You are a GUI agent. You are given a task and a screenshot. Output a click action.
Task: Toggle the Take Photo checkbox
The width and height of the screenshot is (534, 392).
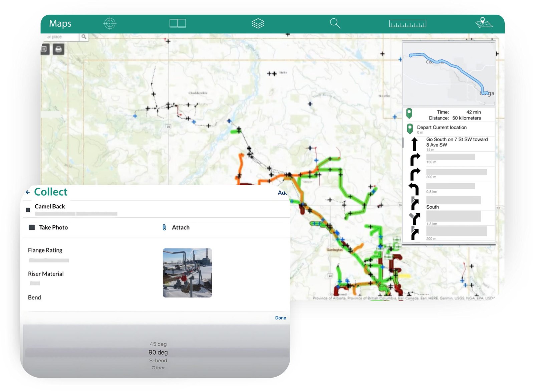click(x=32, y=227)
